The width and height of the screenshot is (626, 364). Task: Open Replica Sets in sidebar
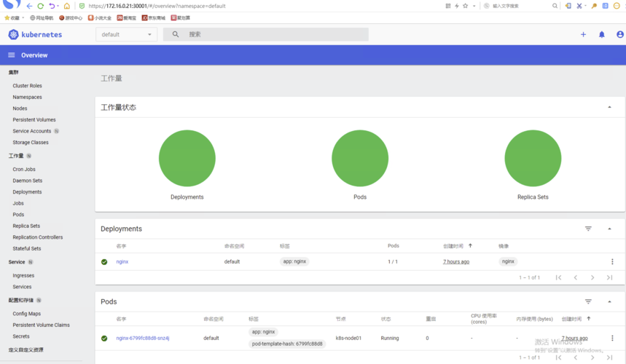click(26, 226)
